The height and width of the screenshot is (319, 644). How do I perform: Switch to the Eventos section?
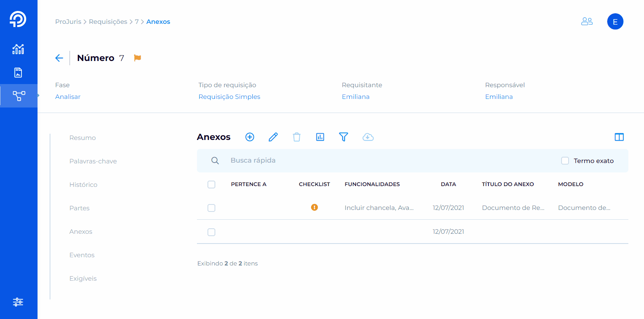click(x=82, y=255)
